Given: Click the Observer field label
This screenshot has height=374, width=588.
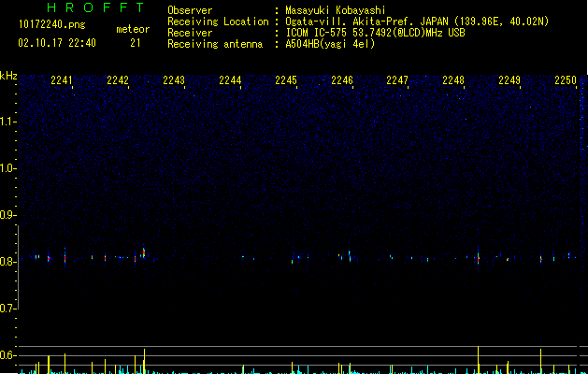Looking at the screenshot, I should tap(190, 10).
